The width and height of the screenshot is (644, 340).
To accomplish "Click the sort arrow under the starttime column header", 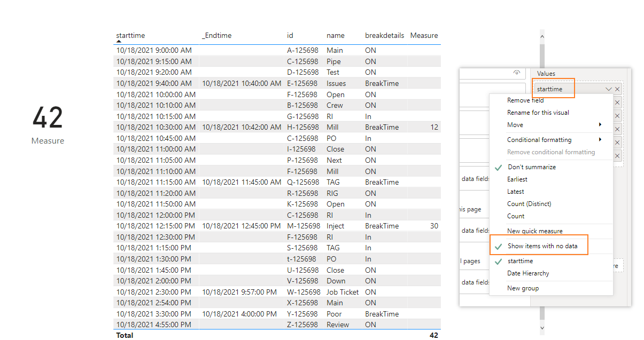I will click(x=119, y=41).
